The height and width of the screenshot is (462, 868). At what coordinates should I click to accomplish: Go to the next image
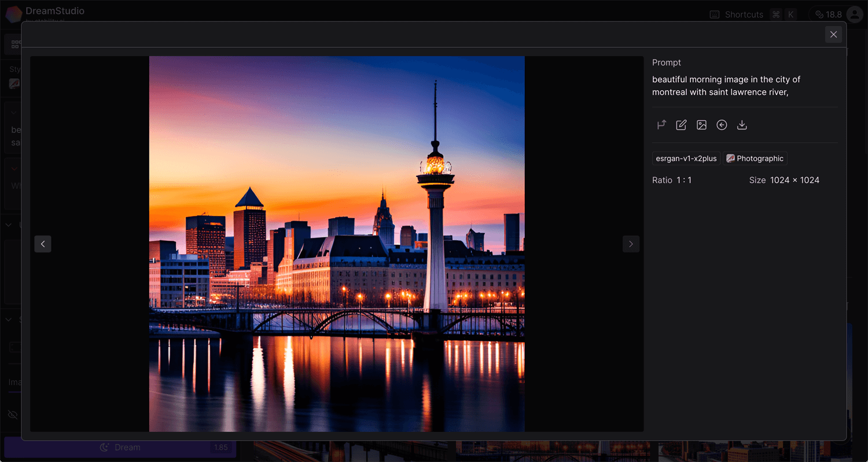(x=631, y=244)
